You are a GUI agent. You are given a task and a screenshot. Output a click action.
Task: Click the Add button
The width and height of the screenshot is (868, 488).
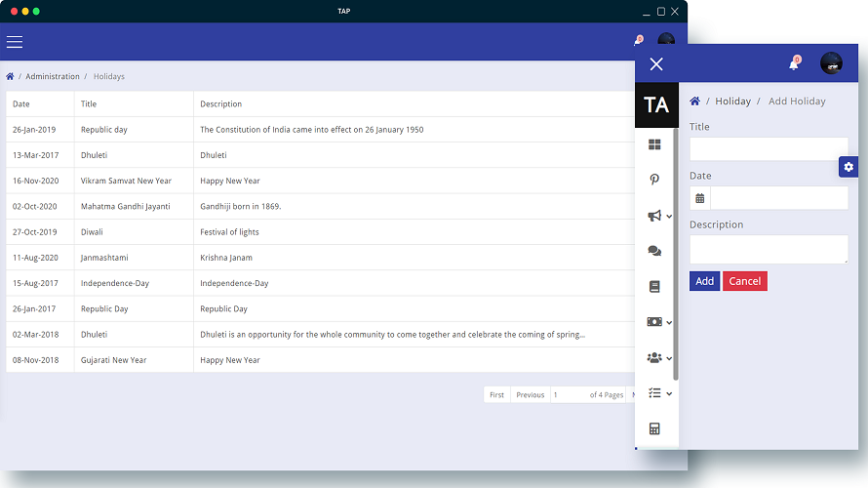(704, 281)
